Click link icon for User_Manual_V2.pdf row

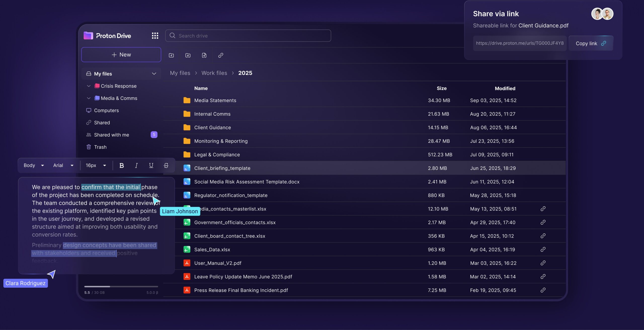543,263
